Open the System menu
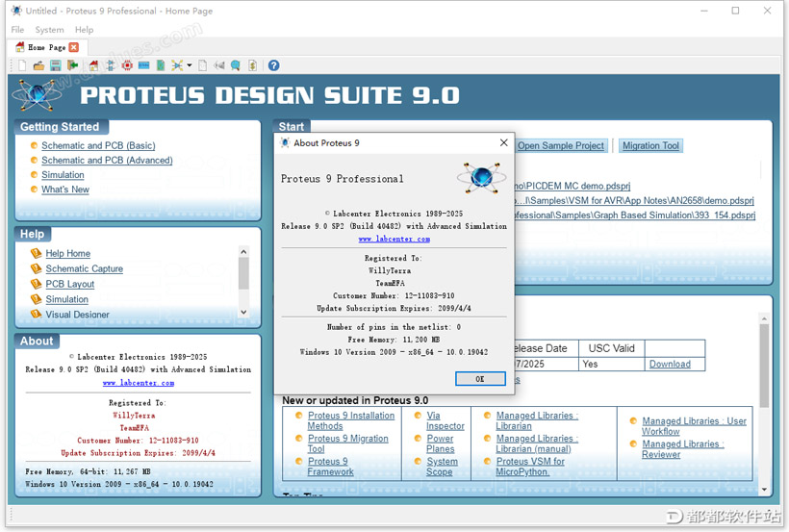789x532 pixels. (x=49, y=30)
